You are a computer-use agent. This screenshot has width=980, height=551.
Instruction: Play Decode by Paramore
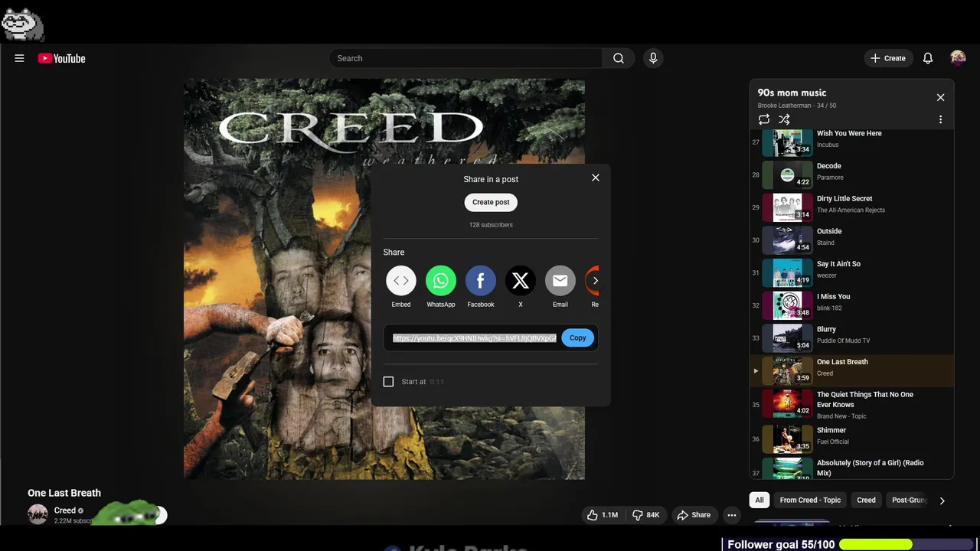pyautogui.click(x=851, y=174)
